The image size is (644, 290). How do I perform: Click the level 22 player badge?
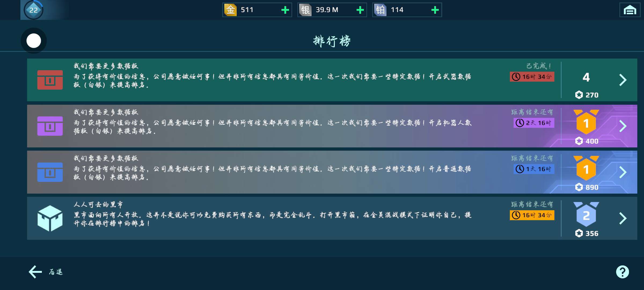click(x=34, y=10)
